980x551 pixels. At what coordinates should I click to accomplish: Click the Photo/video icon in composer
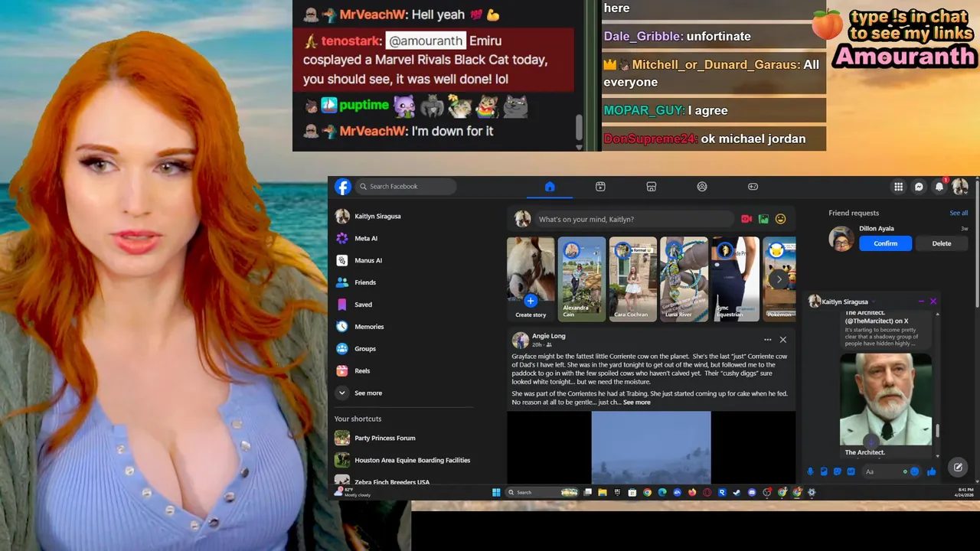click(x=763, y=220)
